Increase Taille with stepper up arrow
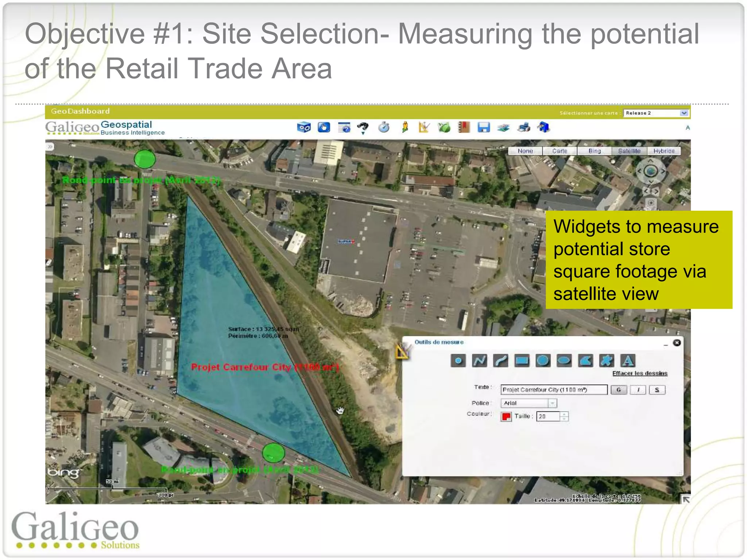This screenshot has width=747, height=560. pos(564,414)
